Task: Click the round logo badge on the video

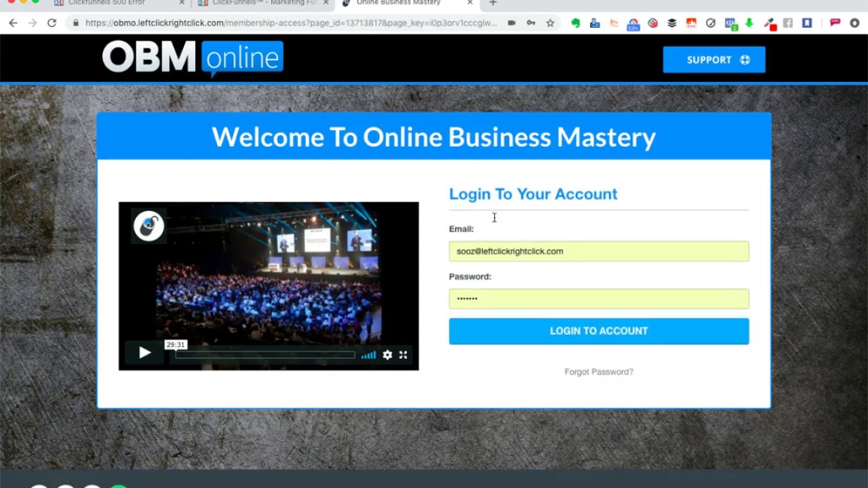Action: pos(149,226)
